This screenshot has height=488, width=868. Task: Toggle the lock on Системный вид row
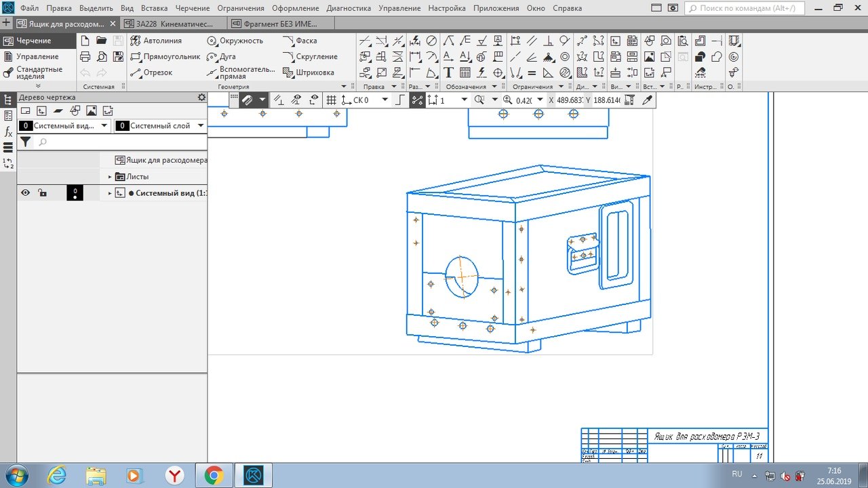click(43, 193)
